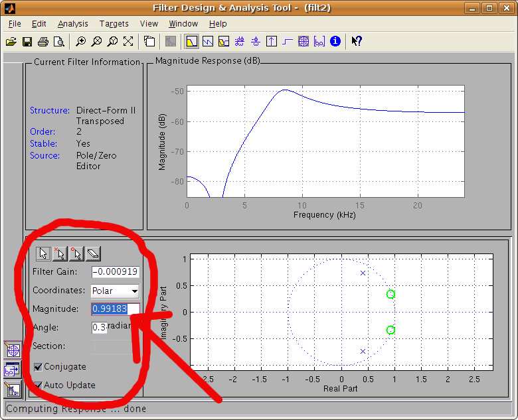This screenshot has height=420, width=518.
Task: Open the Edit menu
Action: [x=39, y=24]
